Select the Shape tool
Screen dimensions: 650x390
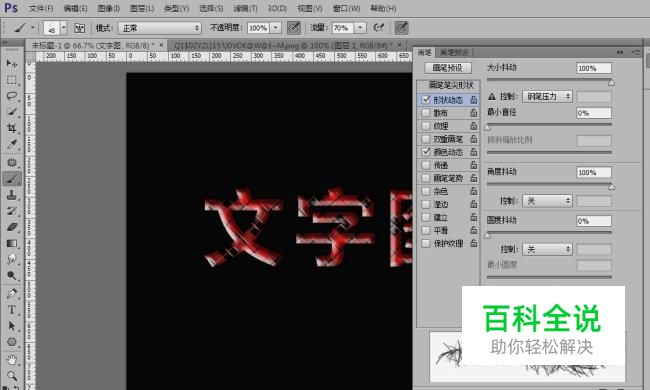click(12, 342)
